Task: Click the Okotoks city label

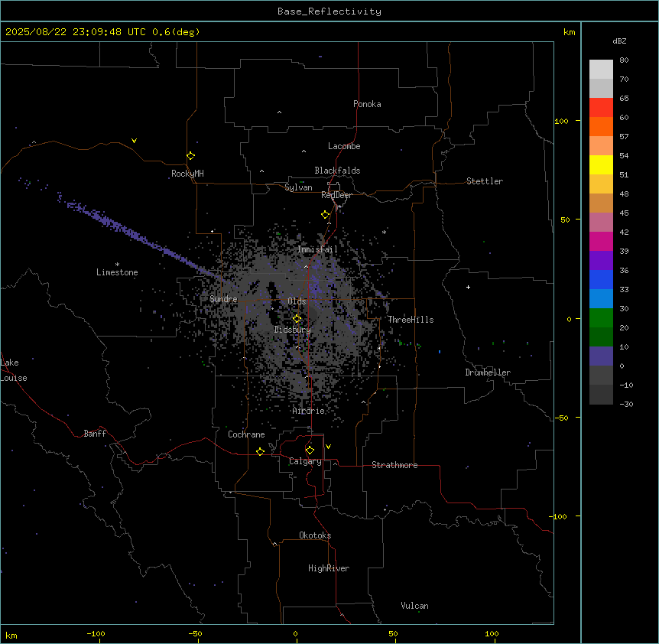Action: (x=315, y=535)
